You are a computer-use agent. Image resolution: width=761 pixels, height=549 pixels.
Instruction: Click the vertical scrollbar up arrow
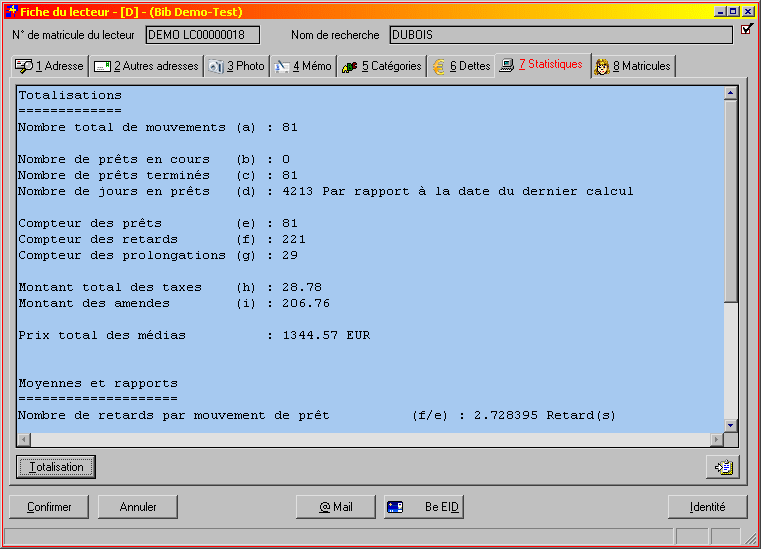[730, 93]
